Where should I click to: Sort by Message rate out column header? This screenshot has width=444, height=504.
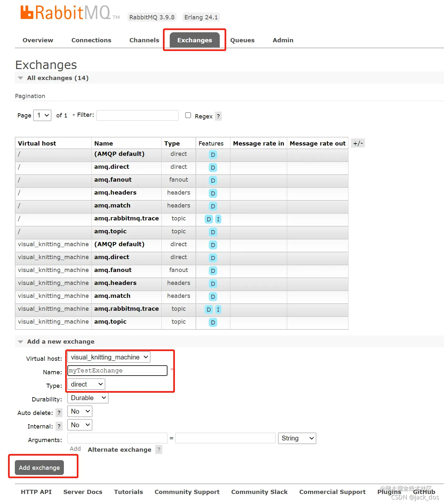(318, 143)
